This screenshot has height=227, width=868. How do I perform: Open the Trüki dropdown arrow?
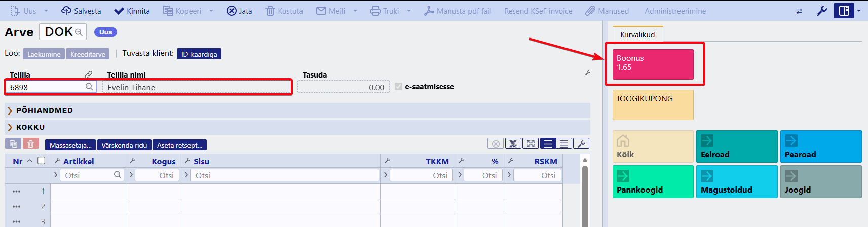tap(409, 11)
